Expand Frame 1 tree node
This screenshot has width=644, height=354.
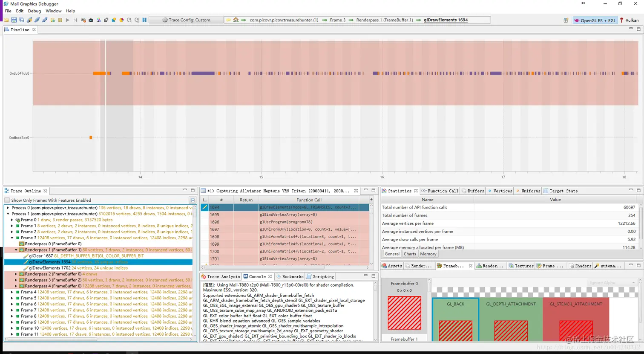[x=12, y=226]
